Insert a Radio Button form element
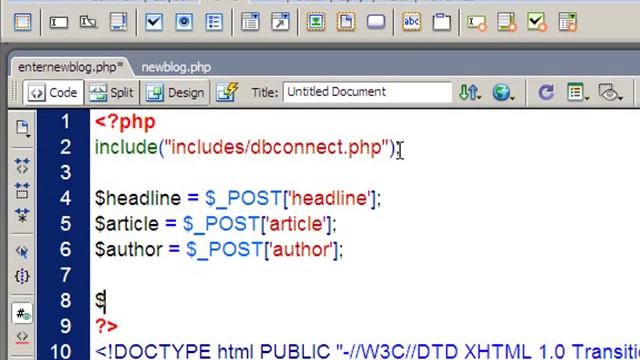This screenshot has height=360, width=640. click(x=184, y=22)
